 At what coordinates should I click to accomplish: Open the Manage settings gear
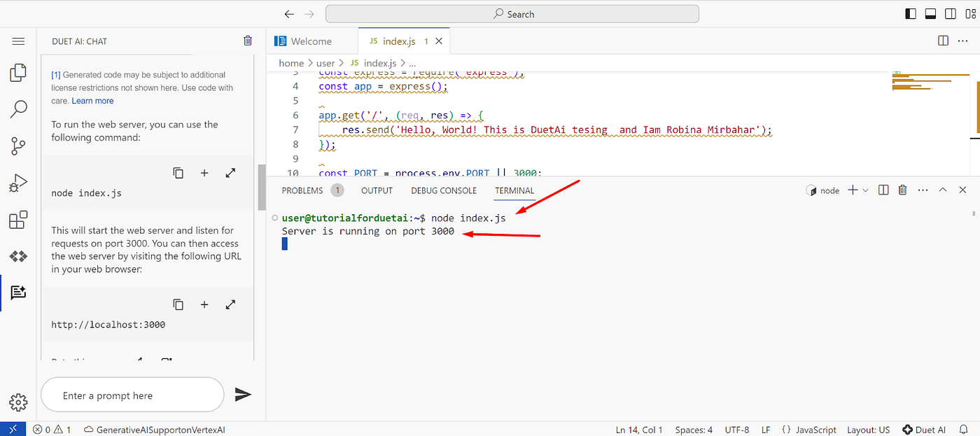point(18,402)
